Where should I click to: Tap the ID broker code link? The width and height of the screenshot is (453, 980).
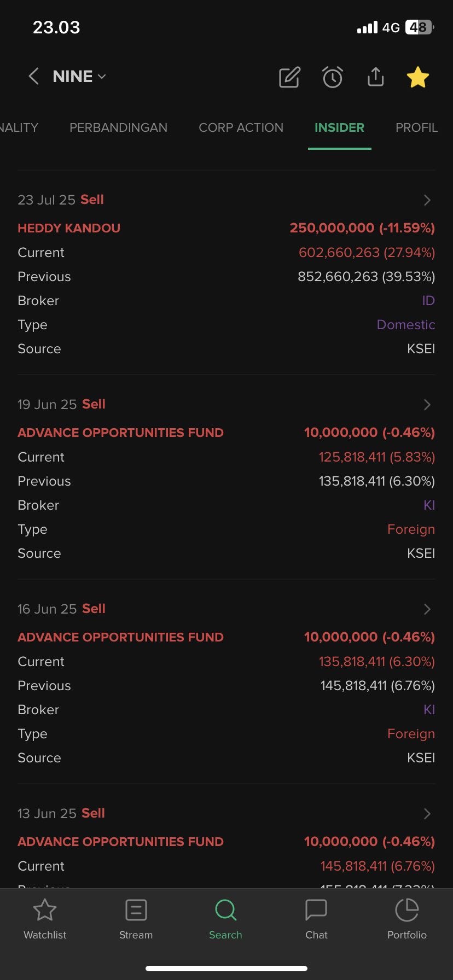pyautogui.click(x=428, y=301)
